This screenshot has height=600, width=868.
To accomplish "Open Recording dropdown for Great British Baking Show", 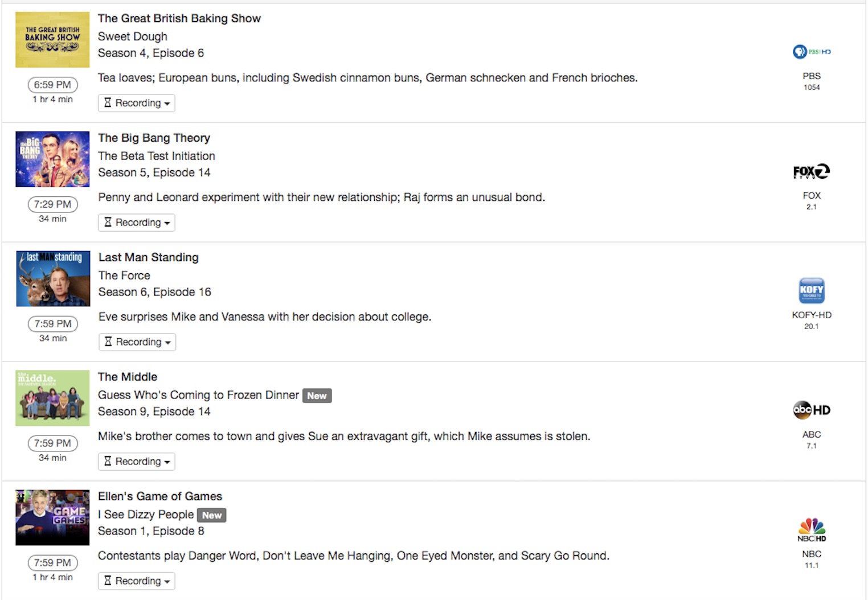I will point(137,103).
